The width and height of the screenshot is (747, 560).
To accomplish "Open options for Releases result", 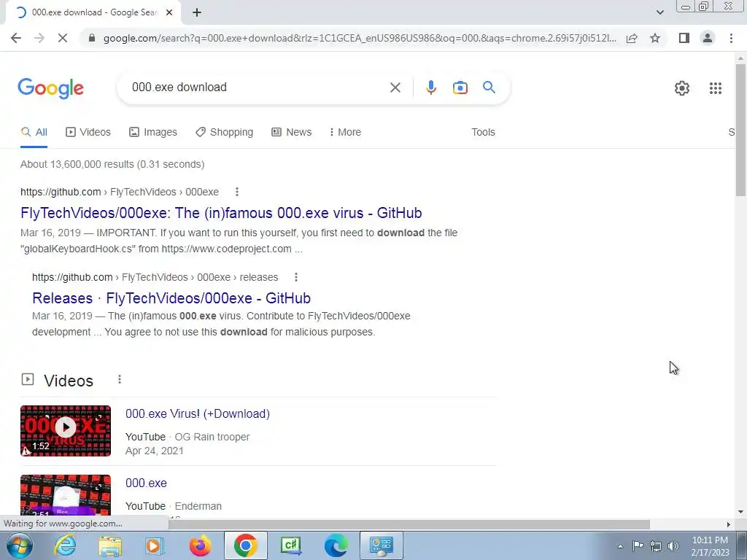I will pos(296,277).
